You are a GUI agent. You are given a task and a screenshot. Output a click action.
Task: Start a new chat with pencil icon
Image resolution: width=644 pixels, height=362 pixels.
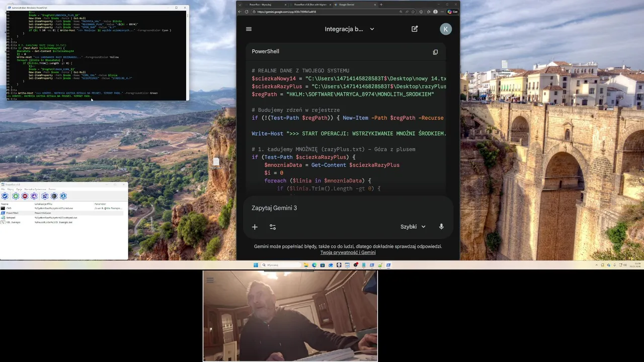(x=415, y=29)
